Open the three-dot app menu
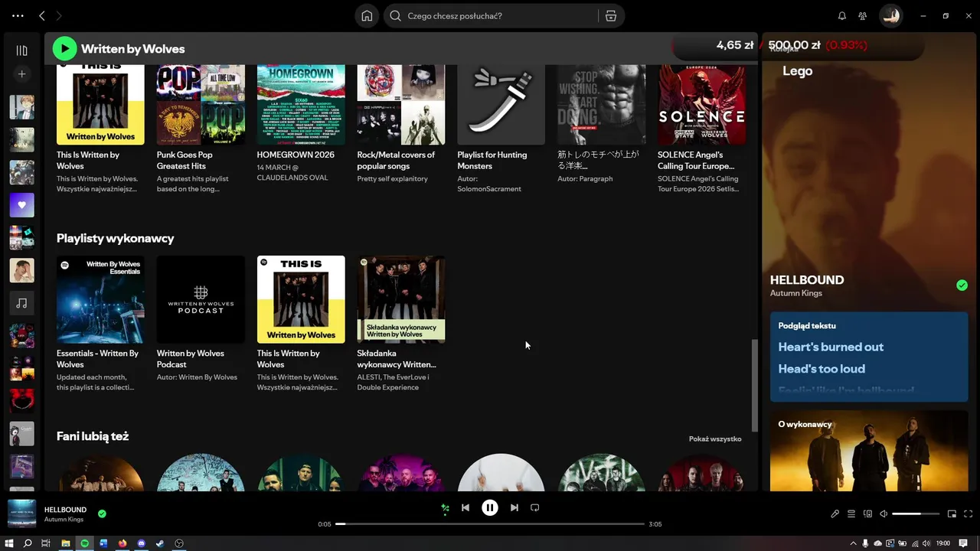The width and height of the screenshot is (980, 551). [x=18, y=15]
